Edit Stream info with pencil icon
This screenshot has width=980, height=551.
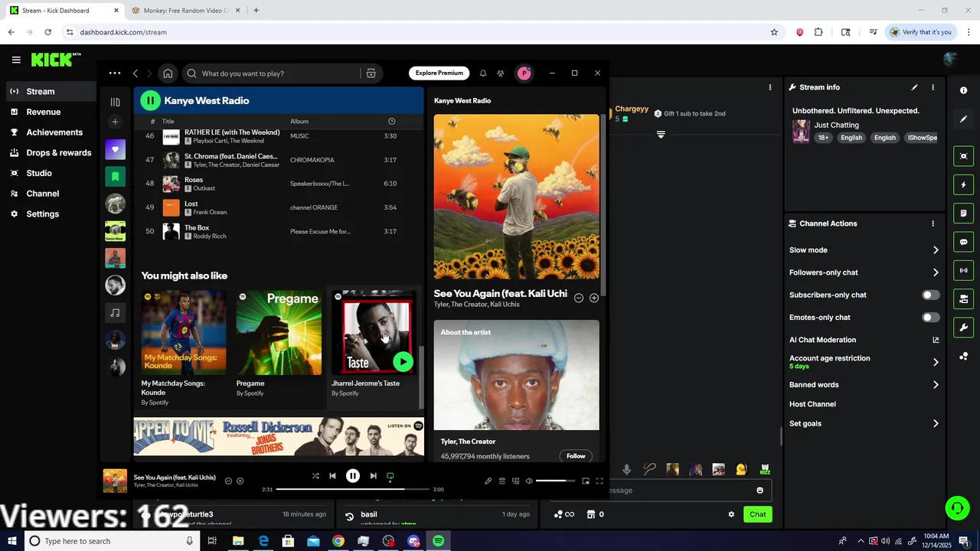pos(914,87)
